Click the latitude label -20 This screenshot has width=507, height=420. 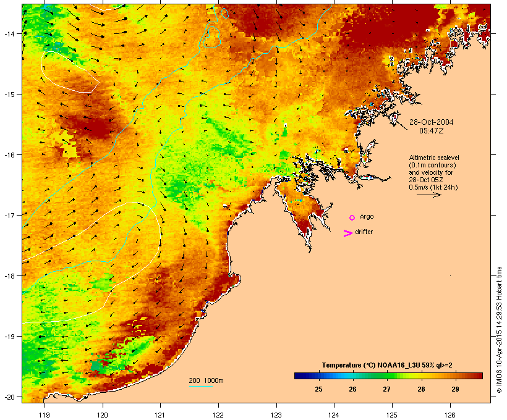click(9, 397)
